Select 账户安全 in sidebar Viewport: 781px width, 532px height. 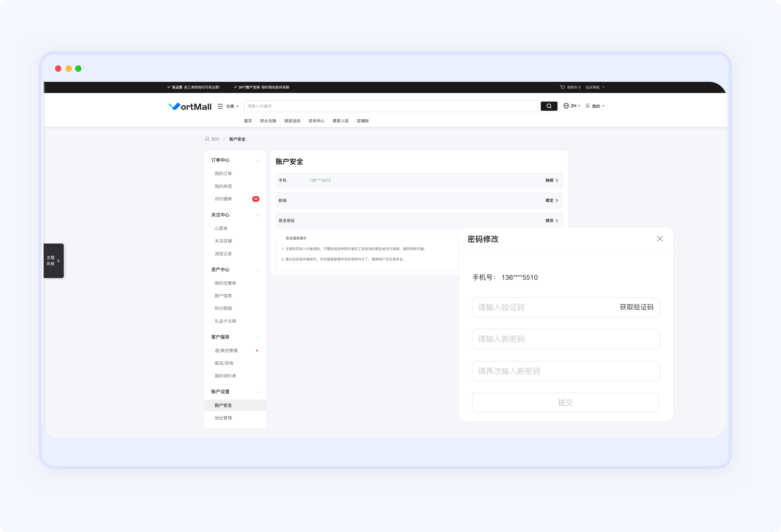click(235, 405)
